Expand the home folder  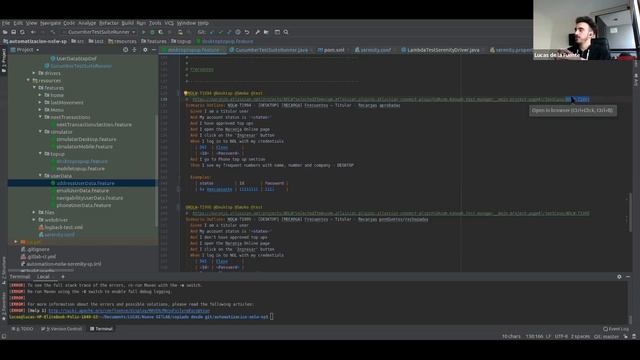40,95
